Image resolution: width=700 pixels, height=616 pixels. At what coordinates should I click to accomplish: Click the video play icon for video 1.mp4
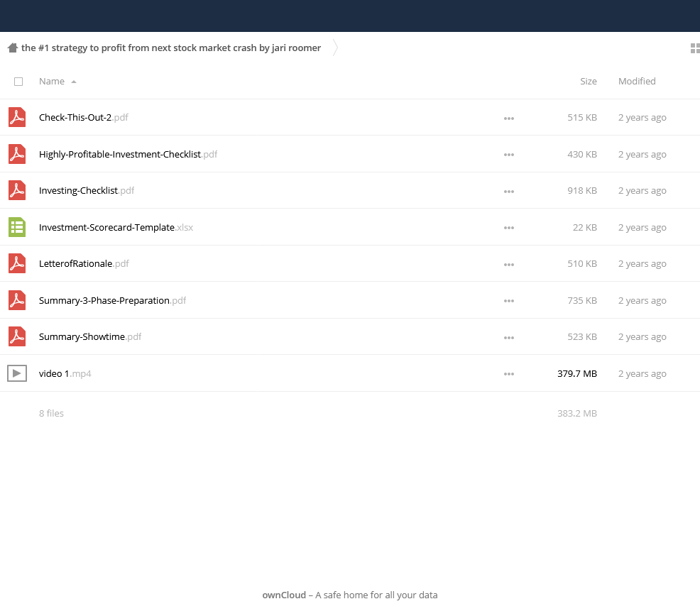pos(17,373)
